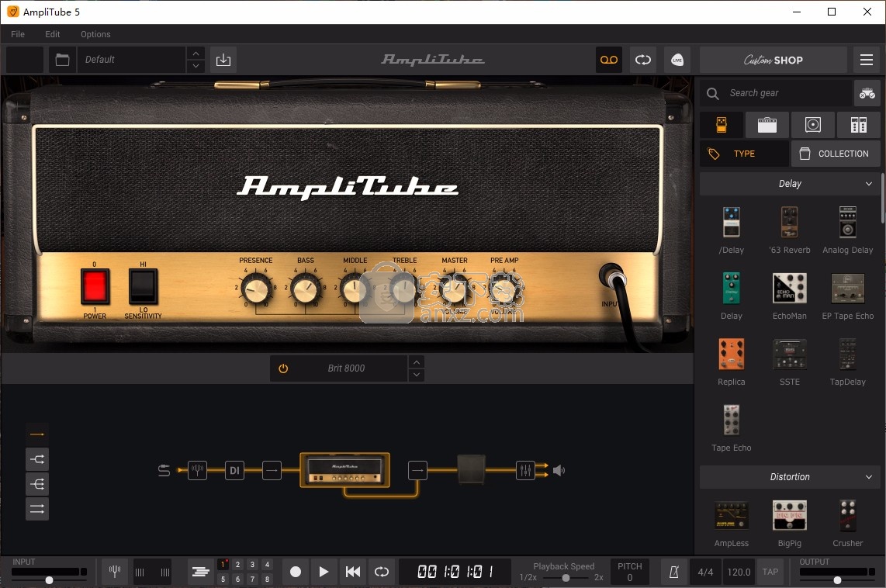The height and width of the screenshot is (588, 886).
Task: Select next amp model with down arrow
Action: click(x=417, y=375)
